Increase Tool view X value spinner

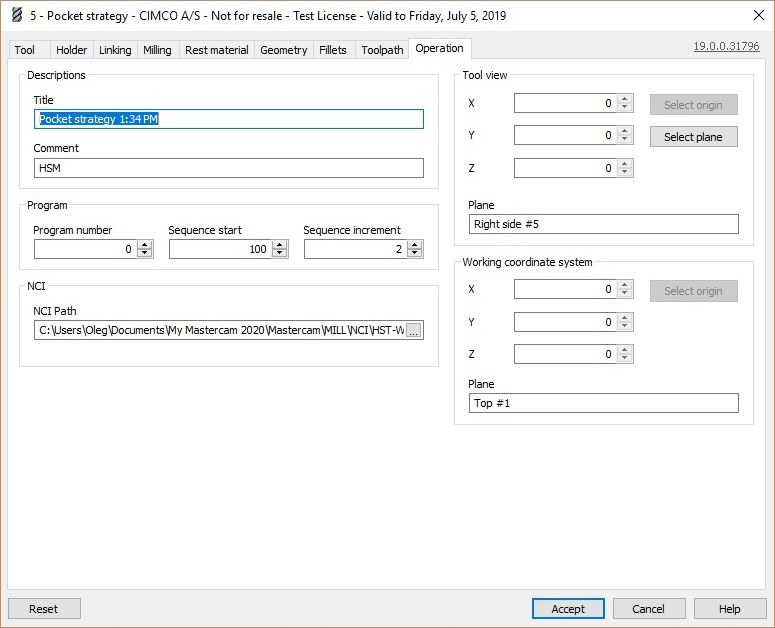625,99
